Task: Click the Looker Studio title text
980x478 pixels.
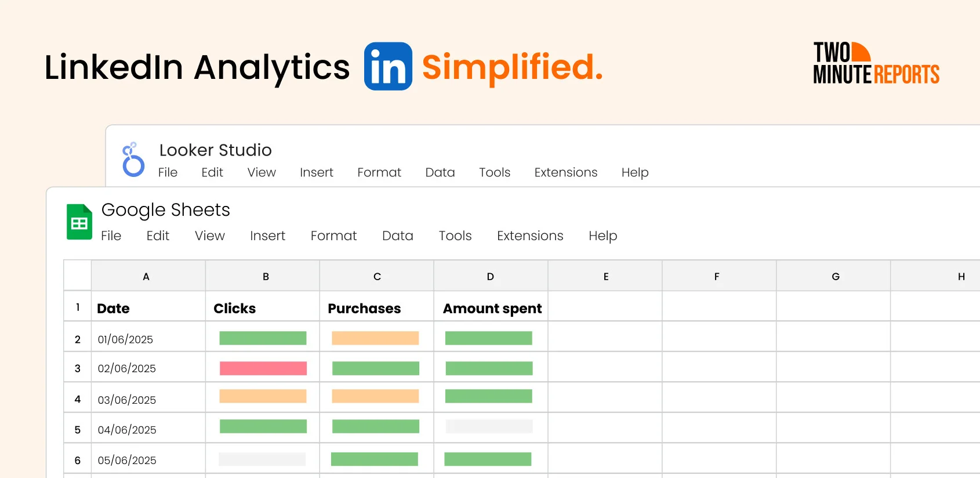Action: [x=216, y=150]
